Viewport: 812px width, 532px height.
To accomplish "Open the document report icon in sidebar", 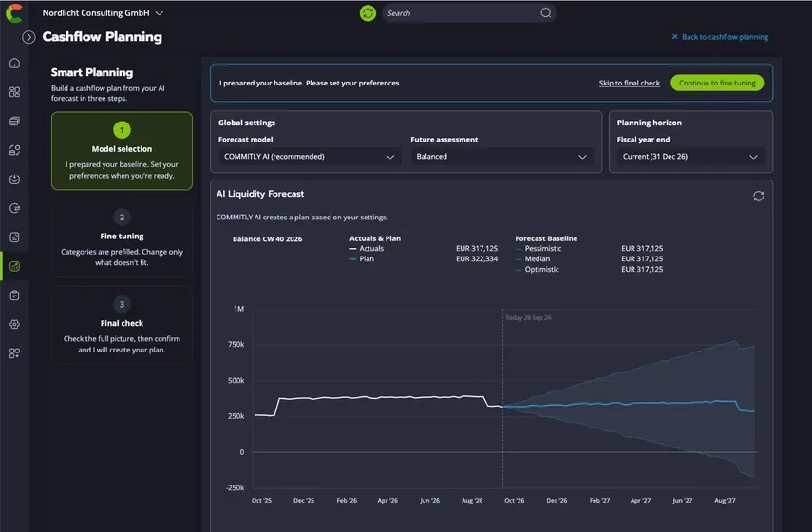I will click(x=14, y=237).
